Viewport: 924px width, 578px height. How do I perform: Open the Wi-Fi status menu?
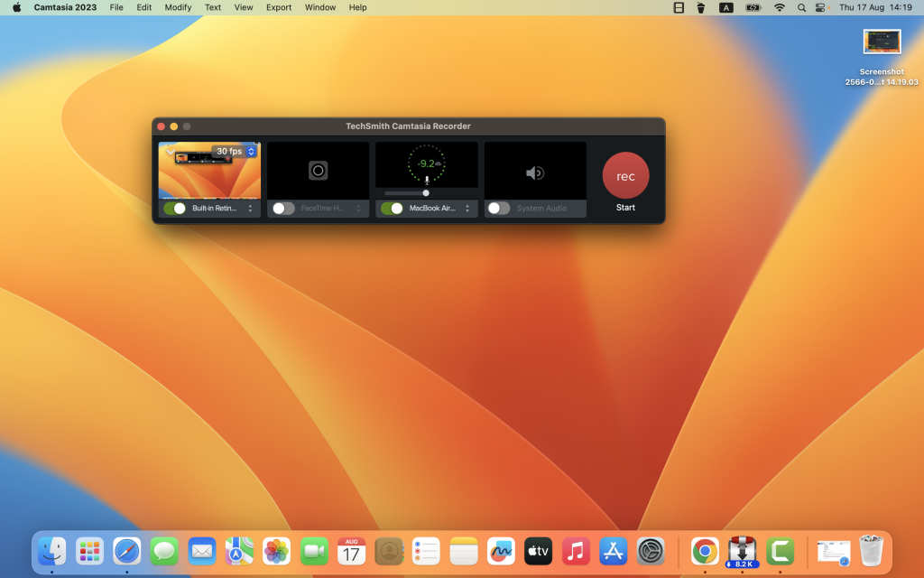779,7
